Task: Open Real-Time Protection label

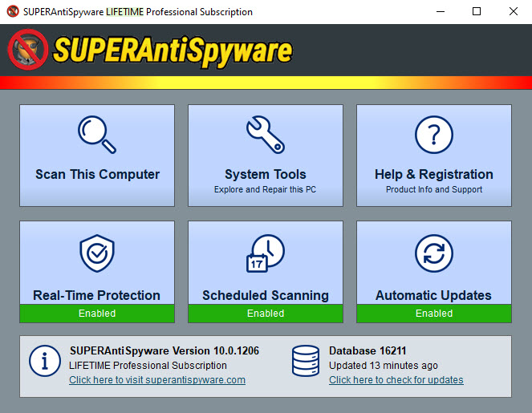Action: coord(97,295)
